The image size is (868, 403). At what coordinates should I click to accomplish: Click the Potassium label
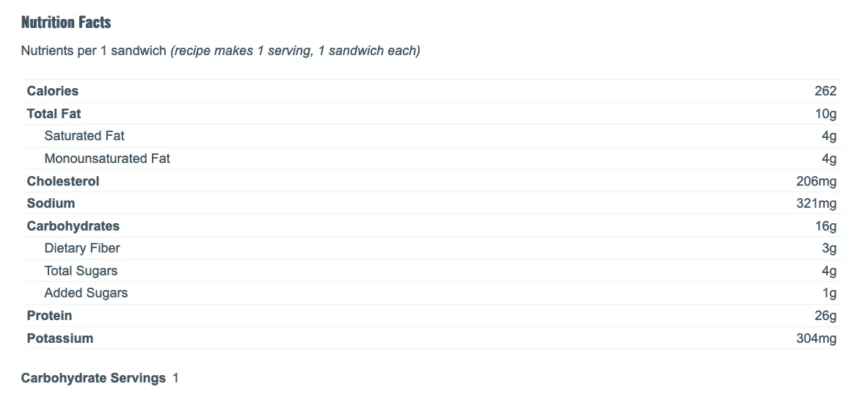[59, 338]
